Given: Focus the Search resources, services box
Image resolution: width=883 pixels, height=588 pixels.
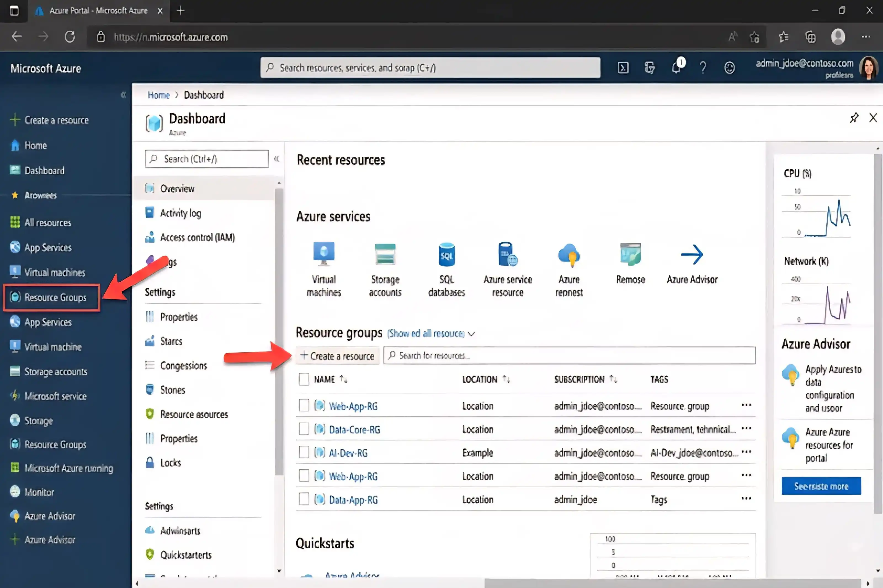Looking at the screenshot, I should click(430, 68).
